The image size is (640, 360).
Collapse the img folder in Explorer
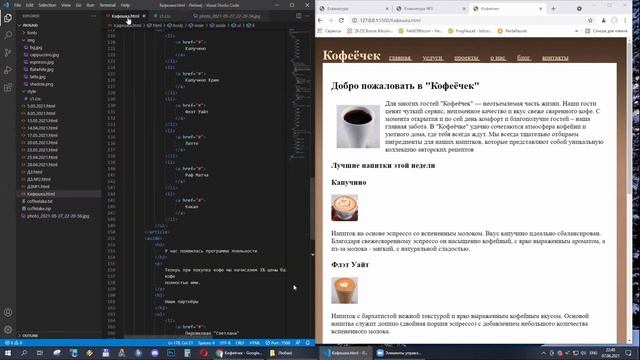[31, 40]
